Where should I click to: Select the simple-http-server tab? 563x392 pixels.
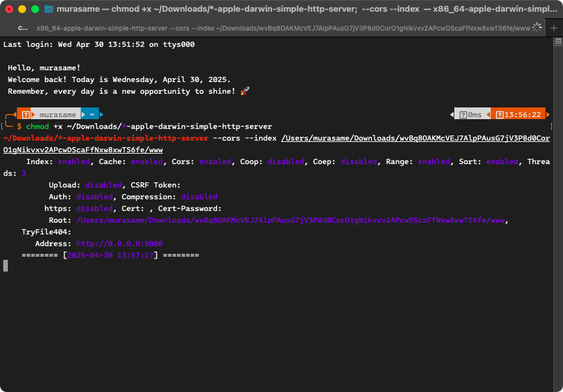click(283, 28)
